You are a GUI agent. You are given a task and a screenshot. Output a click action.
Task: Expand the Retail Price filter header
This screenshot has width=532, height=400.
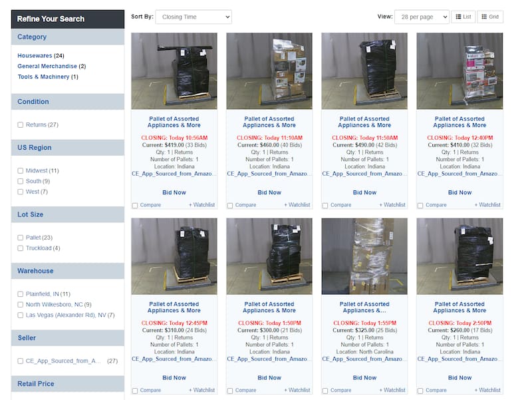click(68, 384)
